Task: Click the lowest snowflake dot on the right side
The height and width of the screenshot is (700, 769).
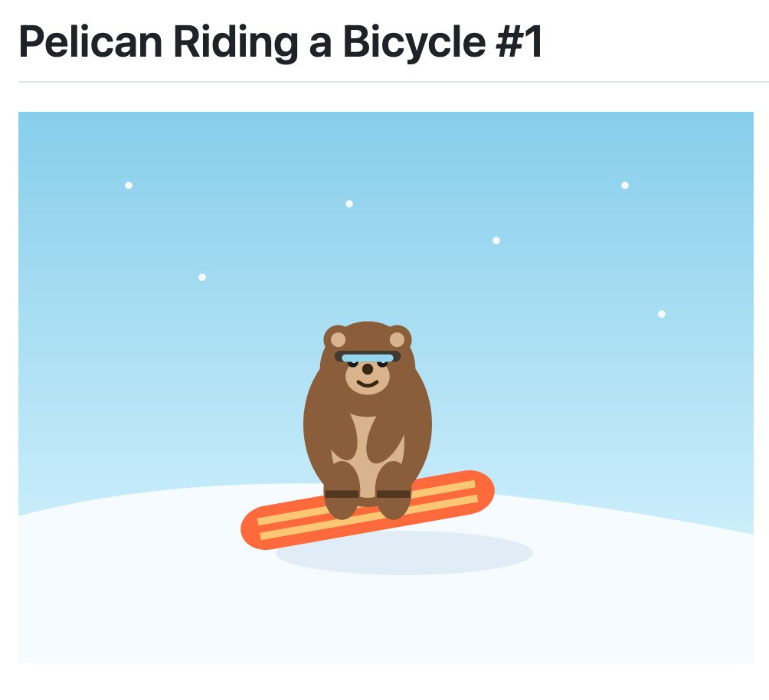Action: tap(662, 314)
